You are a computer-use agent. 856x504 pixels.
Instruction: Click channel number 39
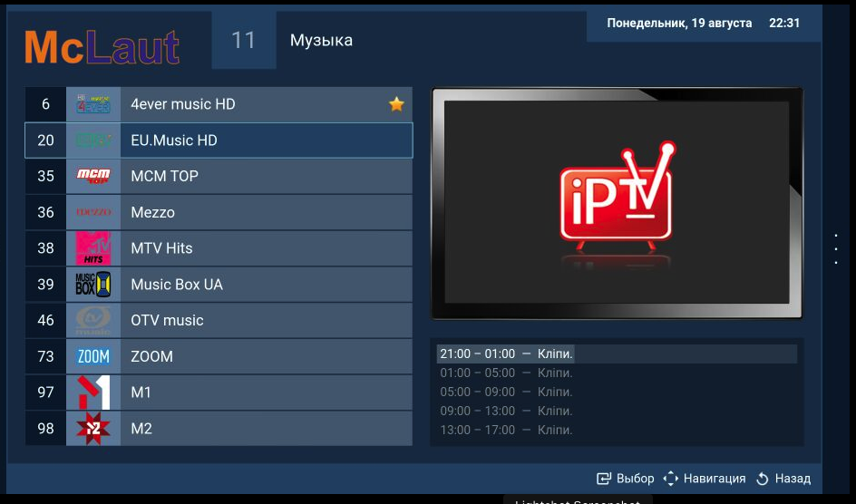tap(46, 285)
